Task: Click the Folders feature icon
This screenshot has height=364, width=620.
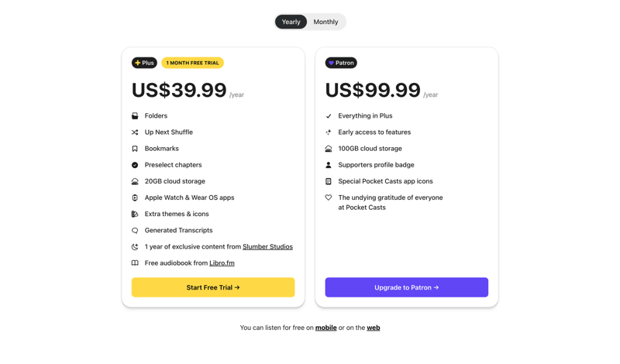Action: pos(135,116)
